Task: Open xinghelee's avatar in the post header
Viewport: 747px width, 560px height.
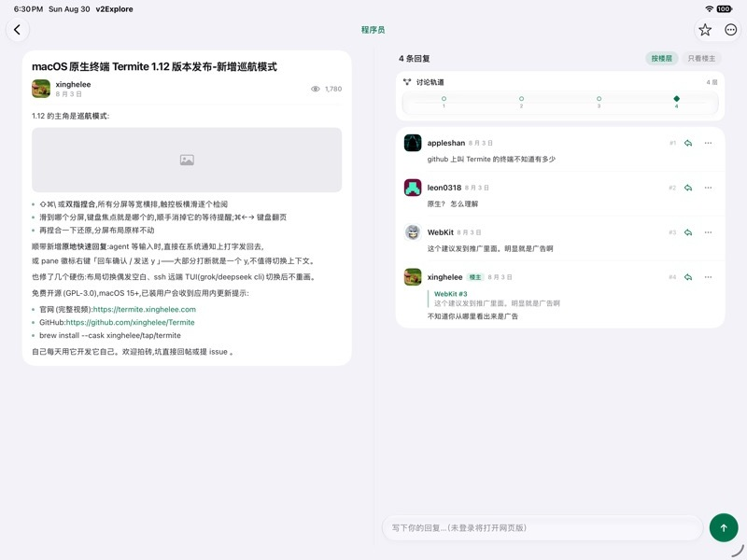Action: coord(41,89)
